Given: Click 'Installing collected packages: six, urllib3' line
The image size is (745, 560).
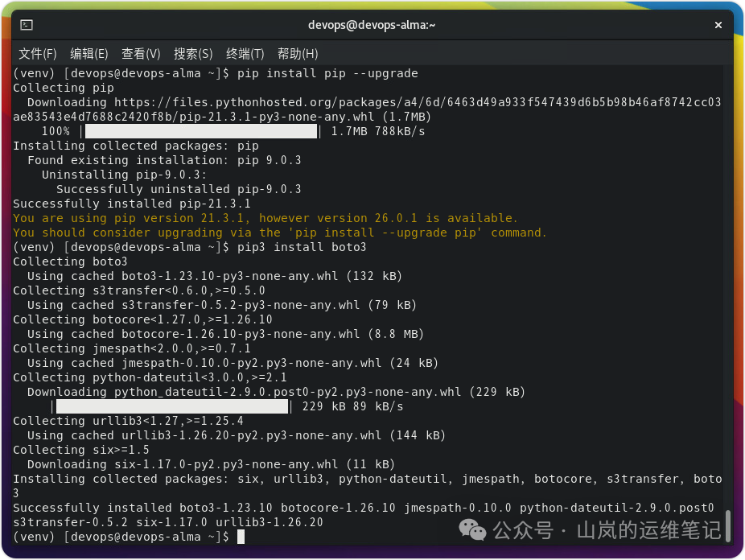Looking at the screenshot, I should 368,486.
